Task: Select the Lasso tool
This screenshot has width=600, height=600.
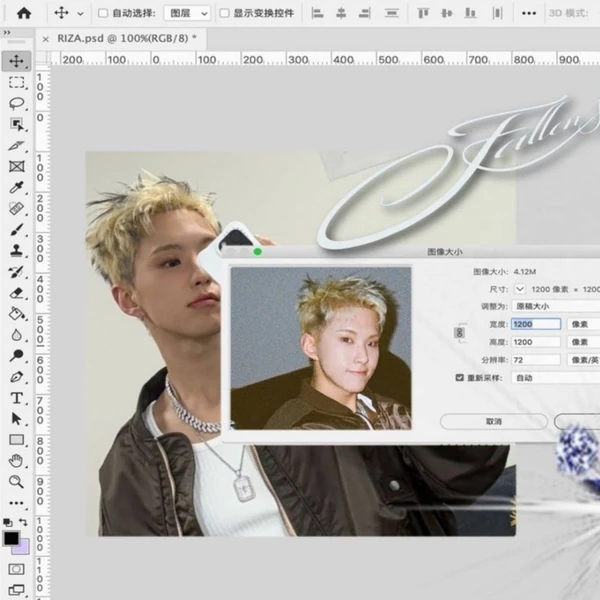Action: point(17,103)
